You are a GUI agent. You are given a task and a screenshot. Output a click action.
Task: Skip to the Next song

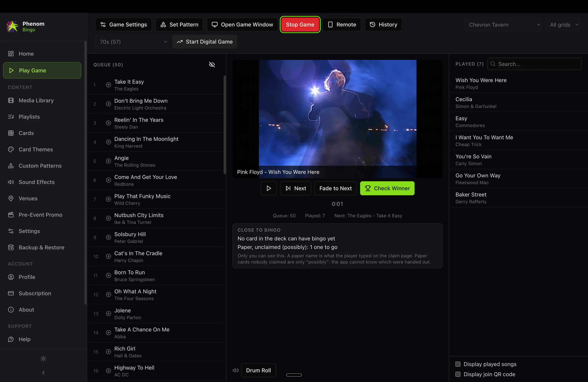coord(296,188)
